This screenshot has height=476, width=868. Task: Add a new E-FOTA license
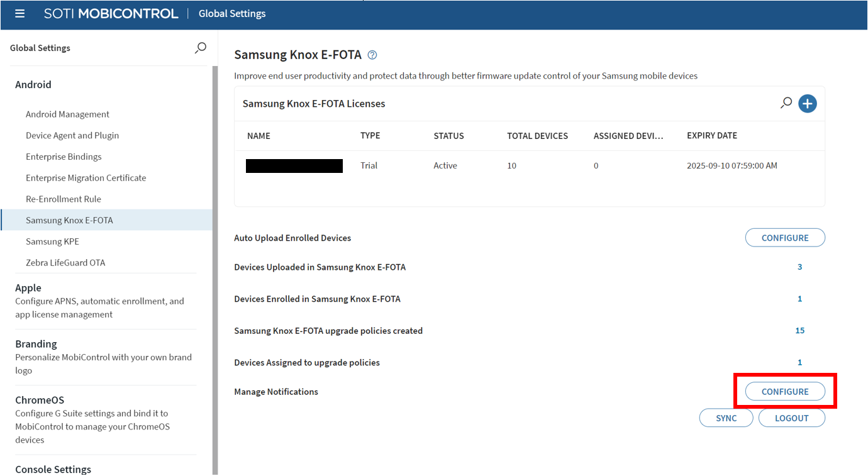[808, 104]
